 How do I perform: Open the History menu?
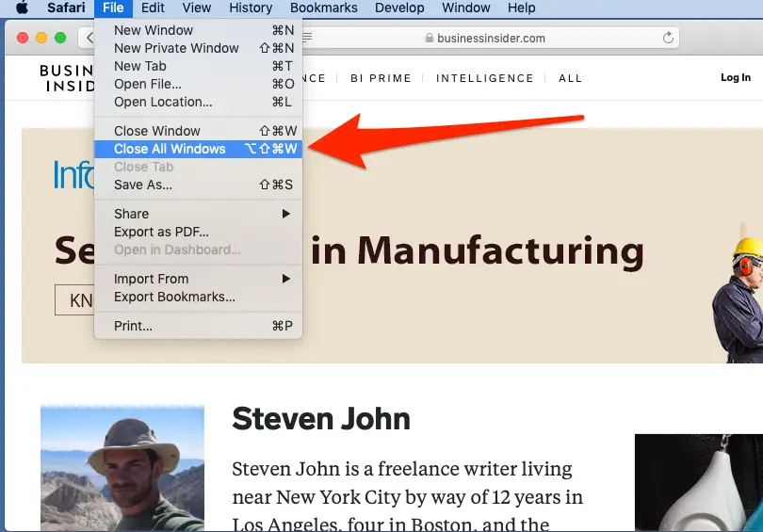pyautogui.click(x=251, y=8)
